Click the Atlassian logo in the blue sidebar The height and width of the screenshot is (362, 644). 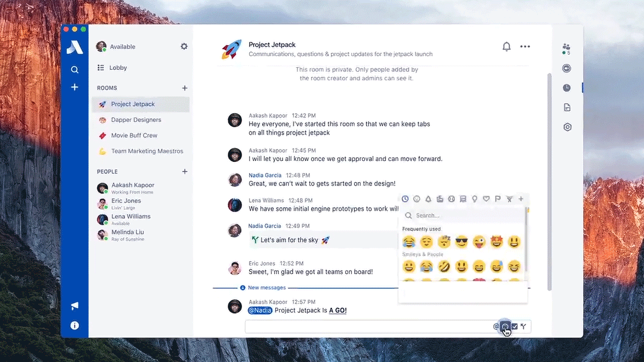74,47
